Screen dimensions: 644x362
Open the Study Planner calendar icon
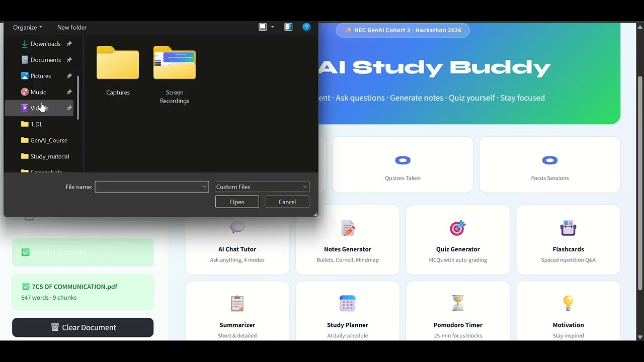pos(348,303)
